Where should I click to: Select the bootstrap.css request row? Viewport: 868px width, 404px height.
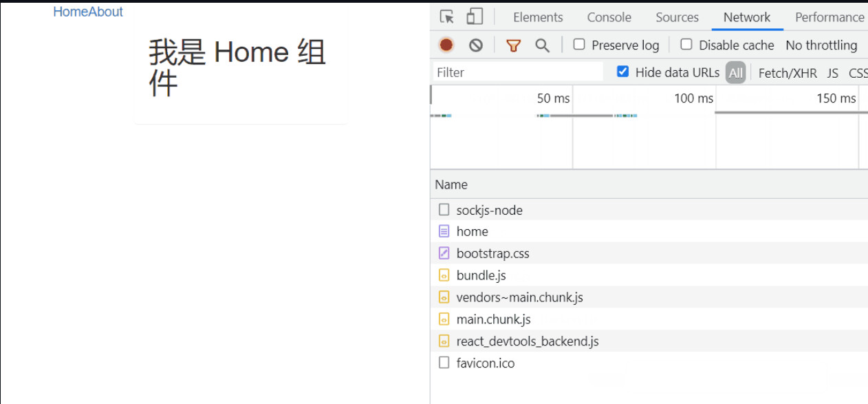649,253
